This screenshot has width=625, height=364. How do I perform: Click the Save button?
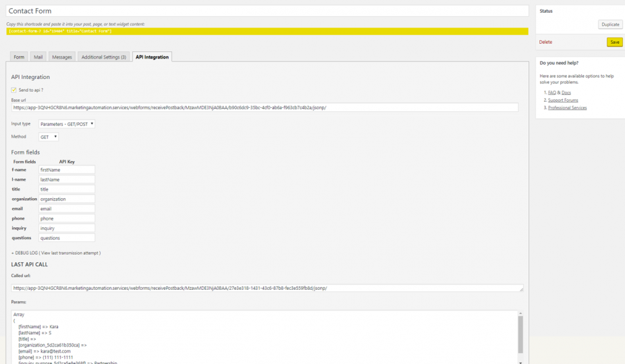(x=614, y=42)
